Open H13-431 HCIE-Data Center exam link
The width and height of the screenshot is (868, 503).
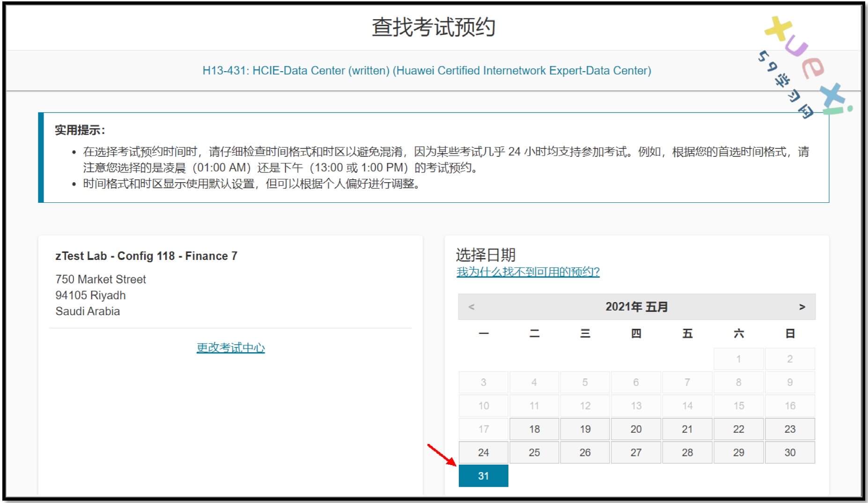click(427, 71)
